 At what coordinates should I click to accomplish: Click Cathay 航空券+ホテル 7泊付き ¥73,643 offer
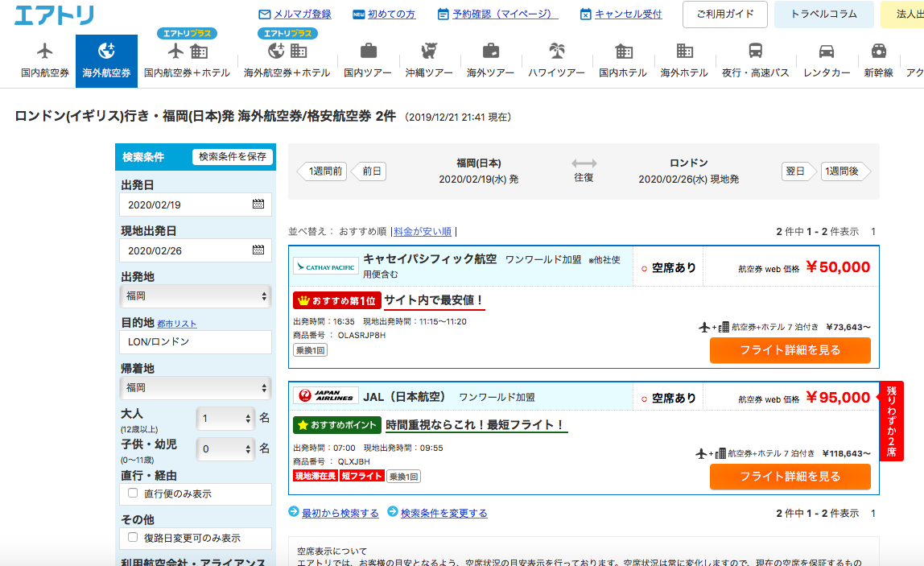784,327
